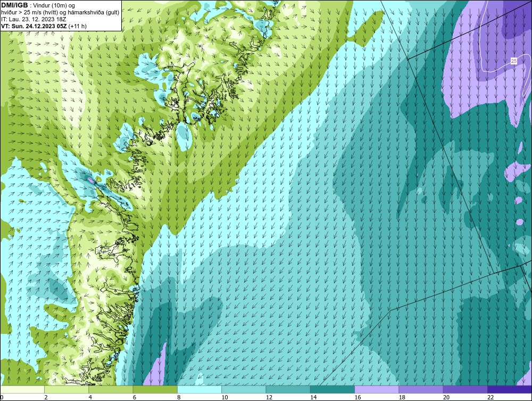This screenshot has height=401, width=532.
Task: Click the '(+11 h)' forecast offset text
Action: click(x=77, y=26)
